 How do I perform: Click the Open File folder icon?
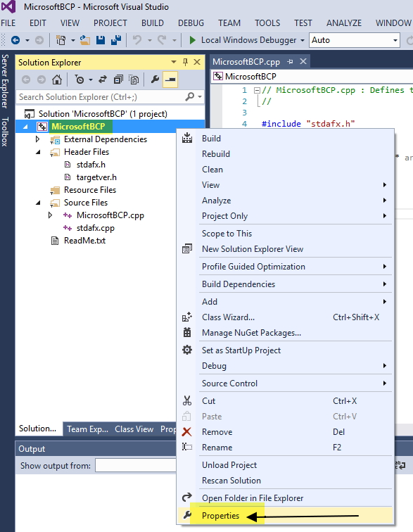(85, 40)
